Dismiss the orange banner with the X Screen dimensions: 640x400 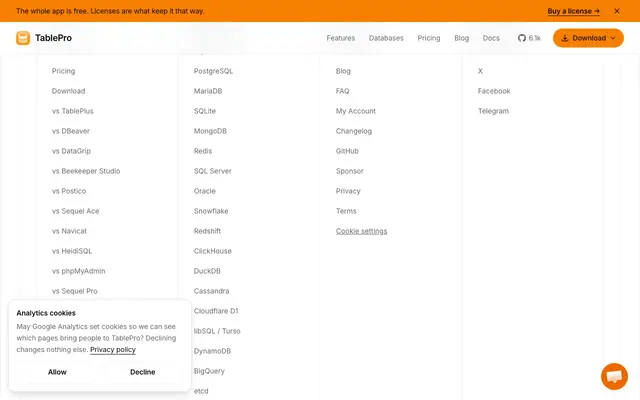[x=617, y=11]
